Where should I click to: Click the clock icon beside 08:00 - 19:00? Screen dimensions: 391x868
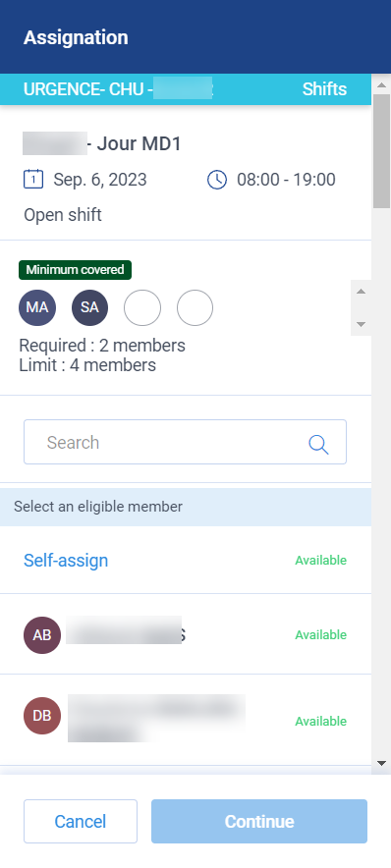coord(217,180)
